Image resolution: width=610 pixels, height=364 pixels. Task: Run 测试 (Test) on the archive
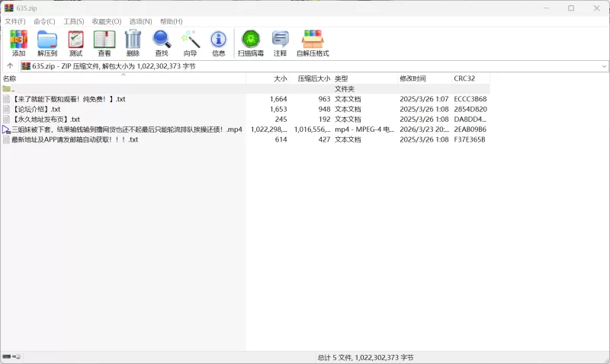tap(75, 43)
